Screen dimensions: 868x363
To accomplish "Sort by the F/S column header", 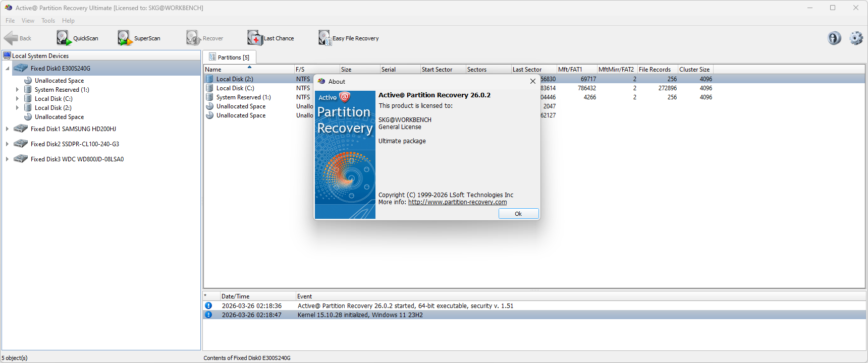I will pos(317,70).
